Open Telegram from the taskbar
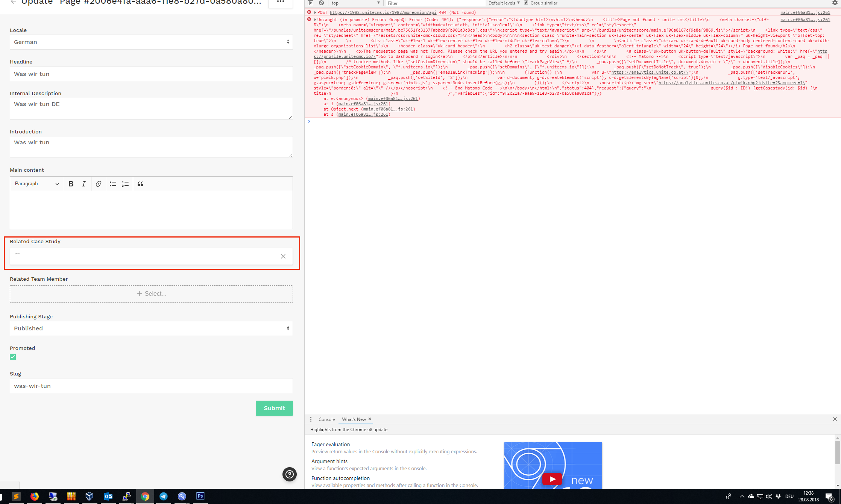 [x=164, y=496]
